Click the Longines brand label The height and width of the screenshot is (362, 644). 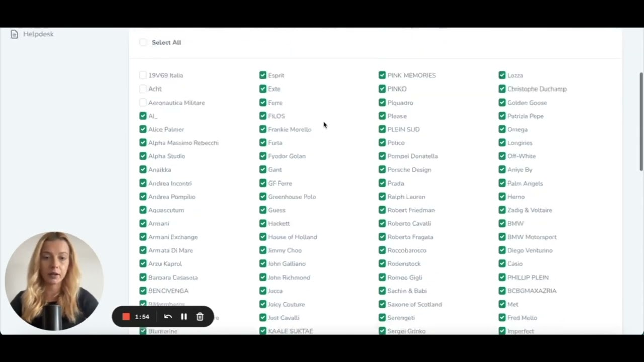point(520,143)
